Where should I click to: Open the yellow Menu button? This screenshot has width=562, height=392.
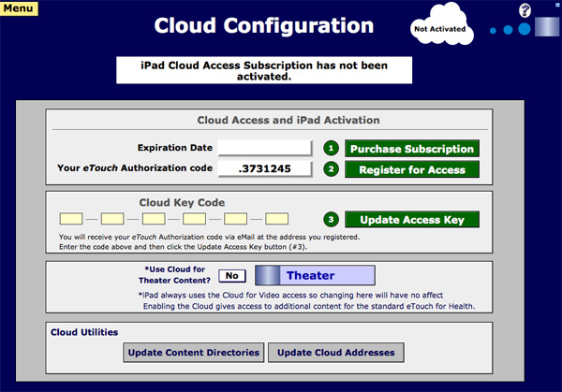19,8
